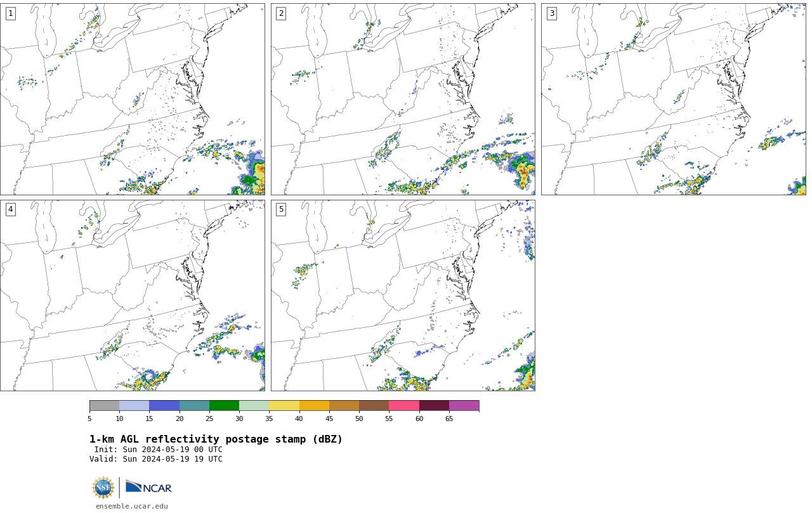
Task: Click the pink 55-60 dBZ swatch
Action: point(404,406)
